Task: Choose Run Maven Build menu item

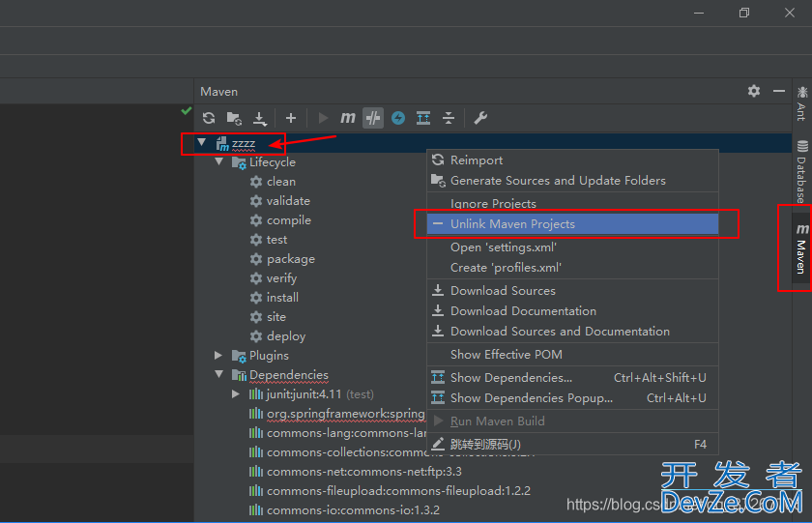Action: click(572, 421)
